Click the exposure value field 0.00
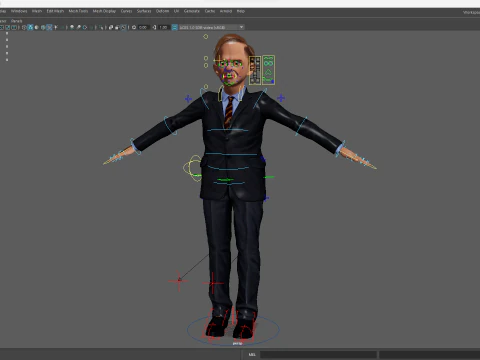480x360 pixels. click(x=143, y=27)
